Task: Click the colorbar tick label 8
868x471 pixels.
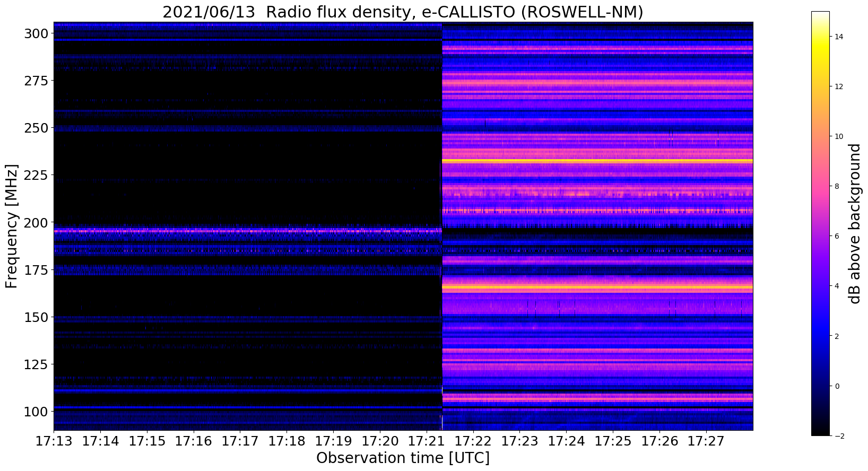Action: point(837,186)
